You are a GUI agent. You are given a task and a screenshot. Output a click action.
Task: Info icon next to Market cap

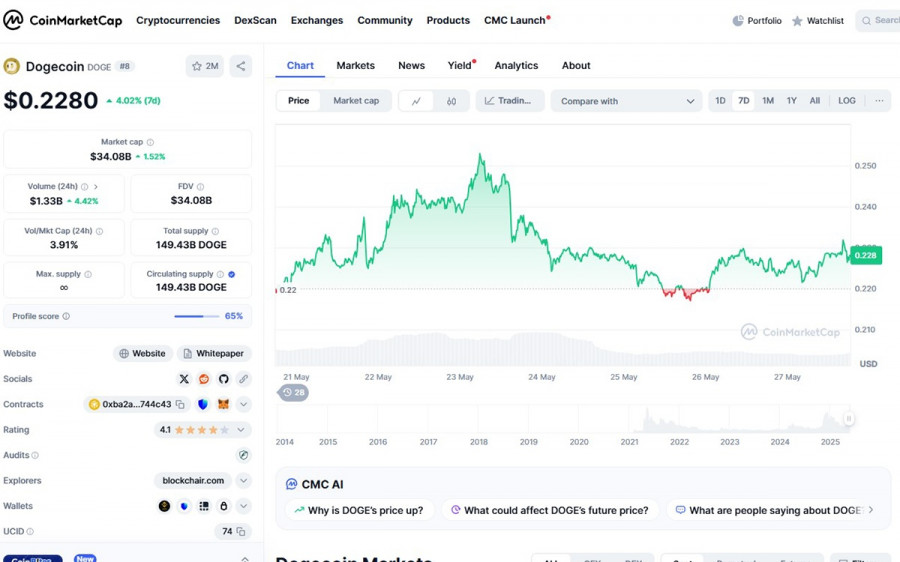[x=150, y=142]
